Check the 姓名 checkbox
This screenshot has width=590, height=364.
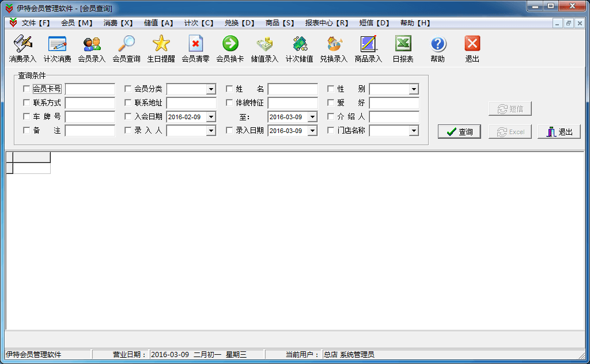tap(229, 89)
